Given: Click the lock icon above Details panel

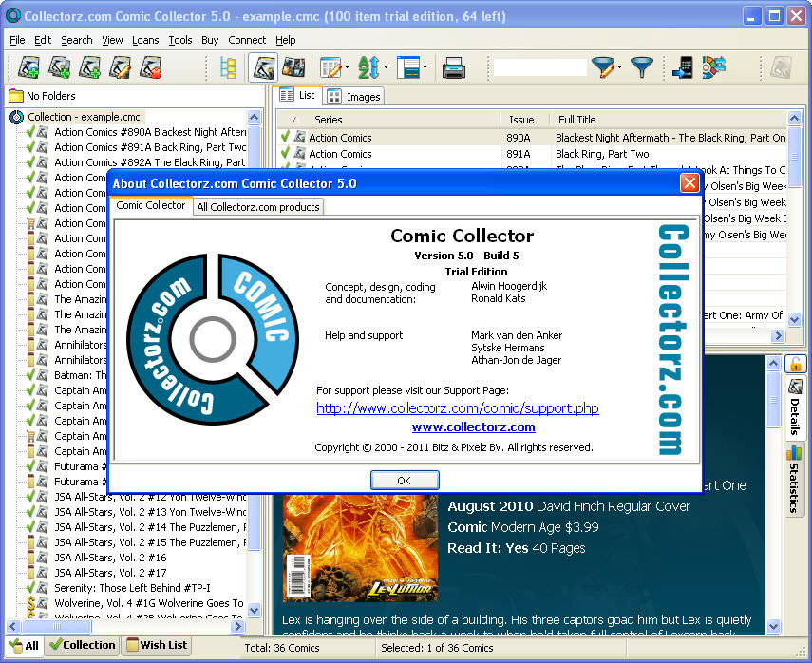Looking at the screenshot, I should (x=796, y=364).
